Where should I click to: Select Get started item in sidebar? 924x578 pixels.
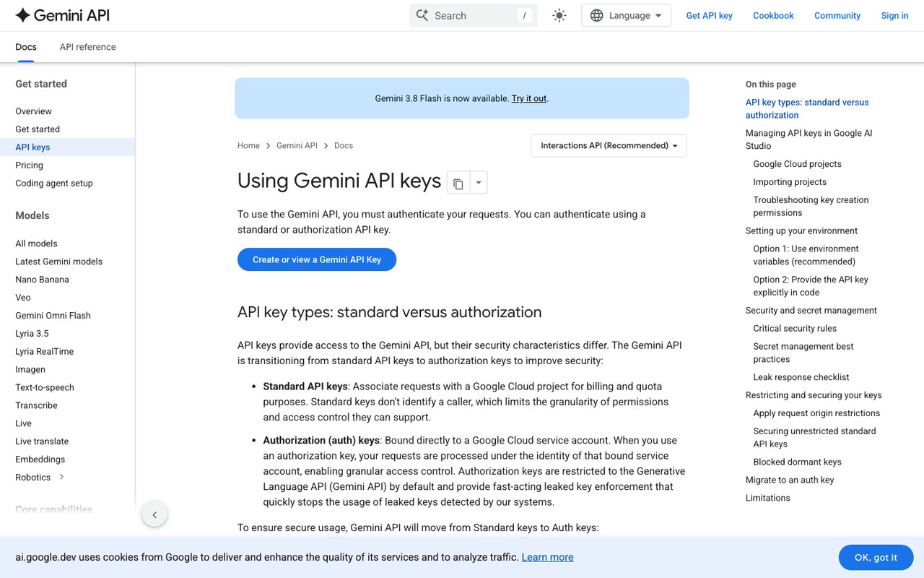pyautogui.click(x=38, y=129)
